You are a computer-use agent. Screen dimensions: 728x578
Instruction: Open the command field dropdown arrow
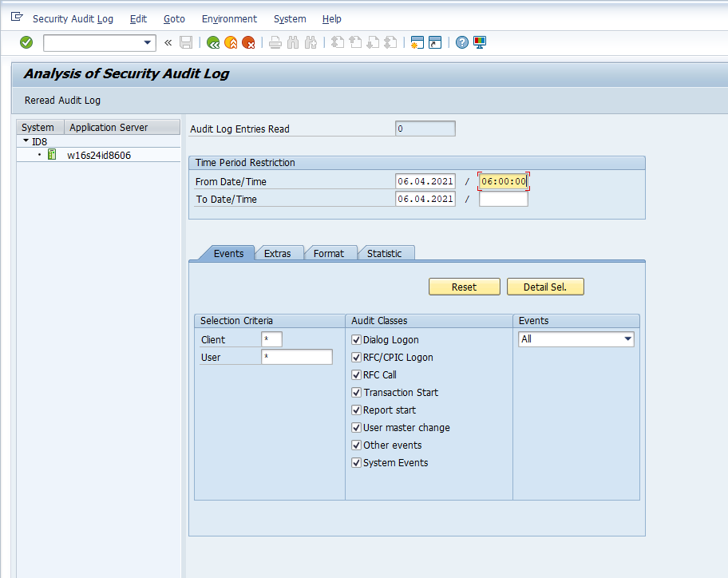coord(148,42)
